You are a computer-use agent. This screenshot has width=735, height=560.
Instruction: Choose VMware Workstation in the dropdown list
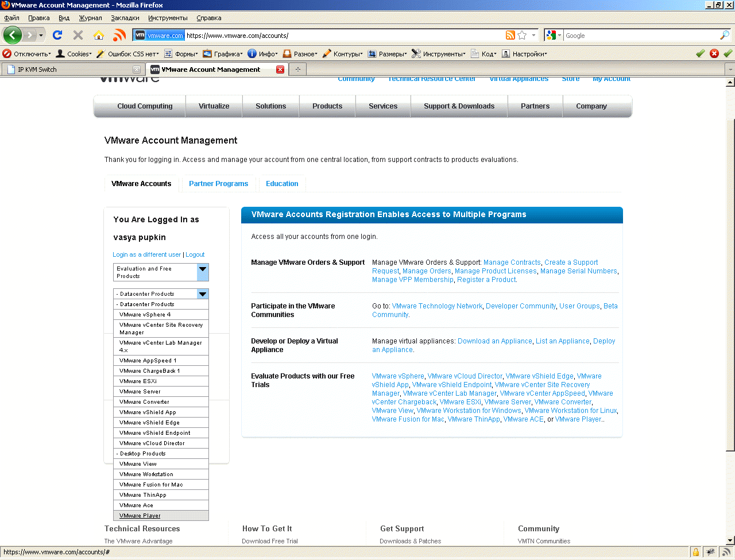161,474
